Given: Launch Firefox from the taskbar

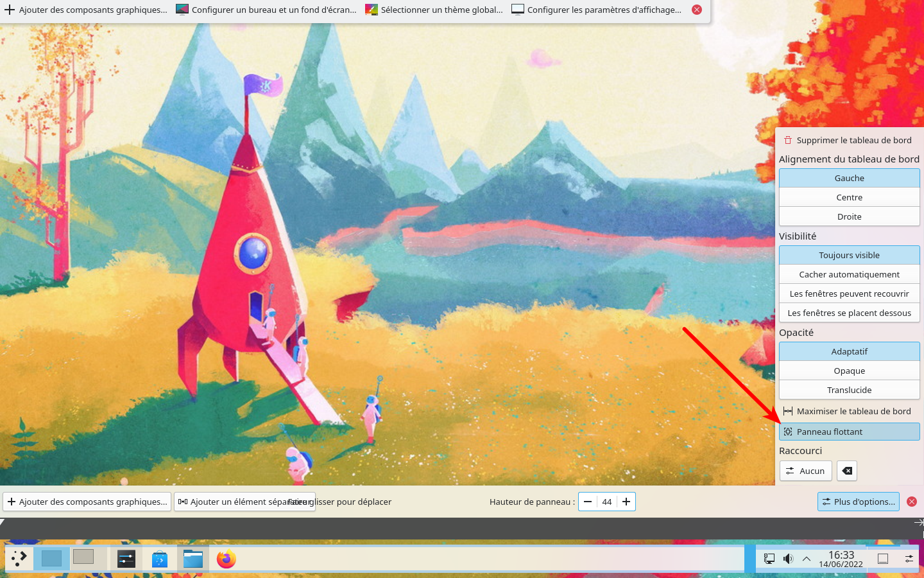Looking at the screenshot, I should pyautogui.click(x=227, y=559).
